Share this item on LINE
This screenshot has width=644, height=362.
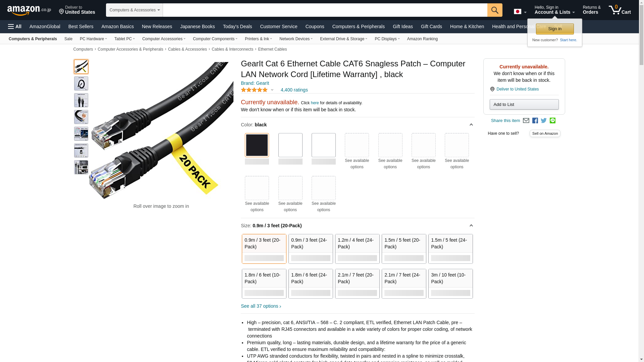[x=552, y=121]
